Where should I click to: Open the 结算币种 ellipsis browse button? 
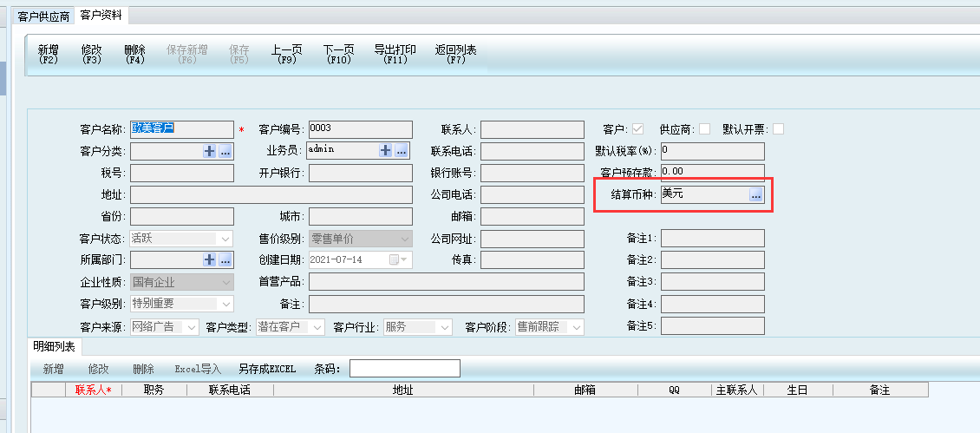[x=755, y=195]
